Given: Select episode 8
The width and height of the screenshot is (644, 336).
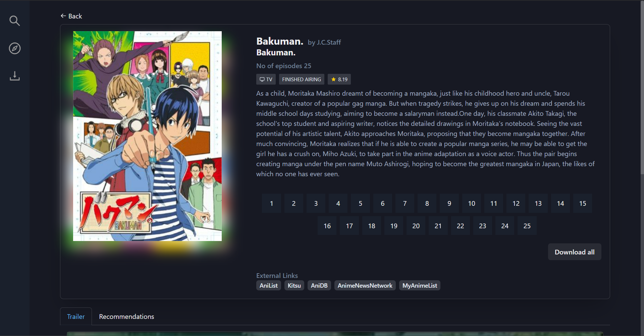Looking at the screenshot, I should [427, 203].
